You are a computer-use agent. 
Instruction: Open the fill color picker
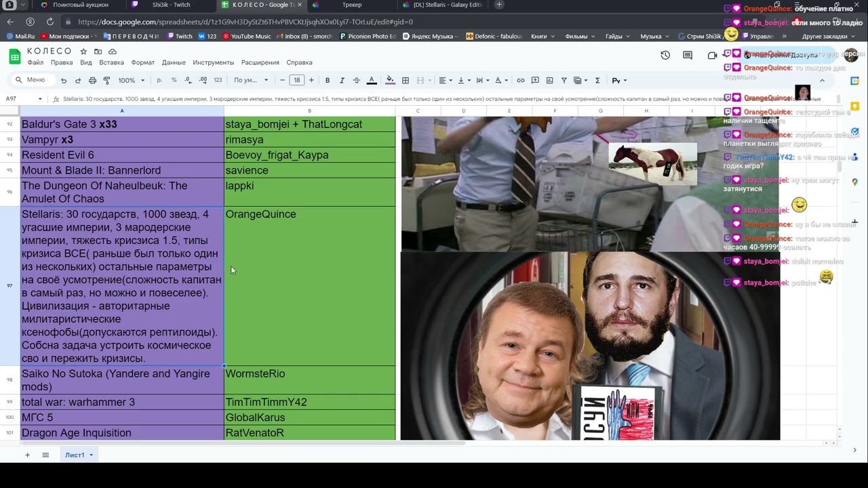[x=390, y=80]
